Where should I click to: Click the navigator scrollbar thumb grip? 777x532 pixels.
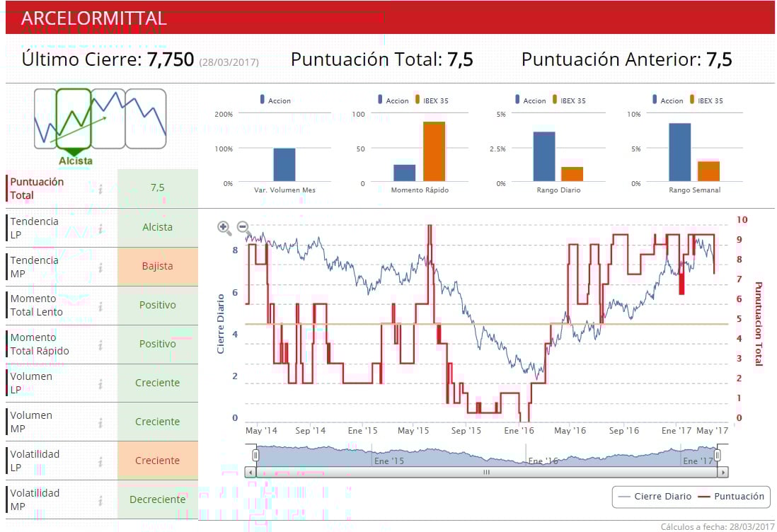pos(487,472)
